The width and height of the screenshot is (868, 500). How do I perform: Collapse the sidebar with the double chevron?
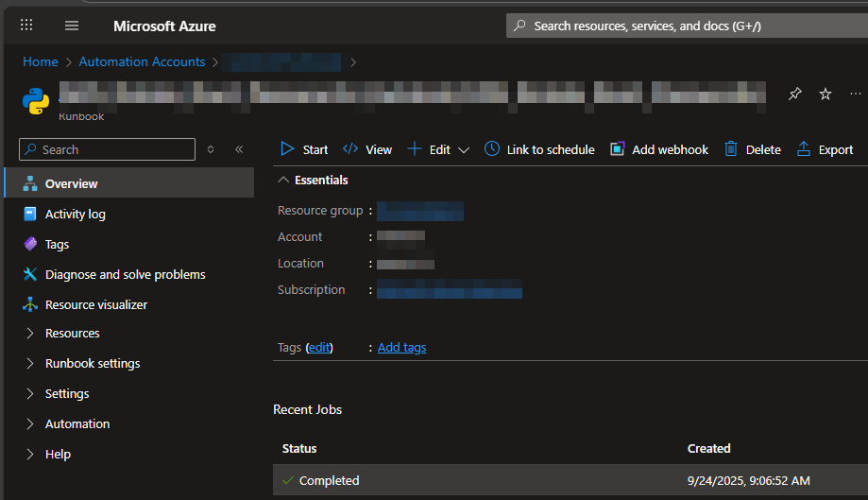239,149
